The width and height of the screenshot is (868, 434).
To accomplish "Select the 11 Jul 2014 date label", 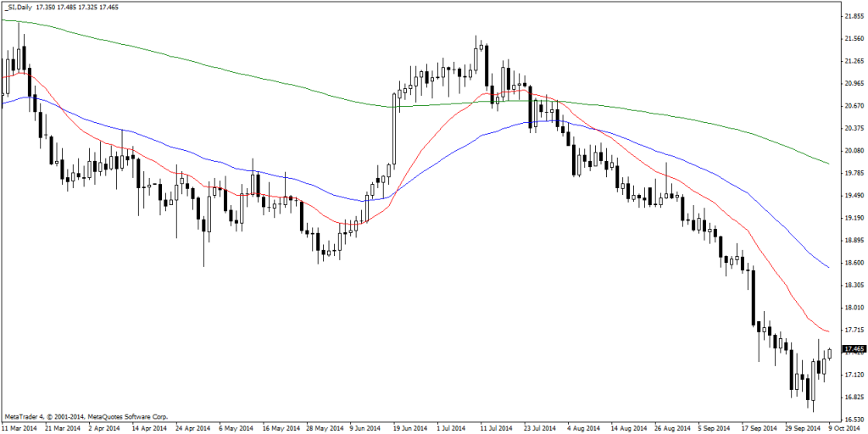I will click(495, 428).
